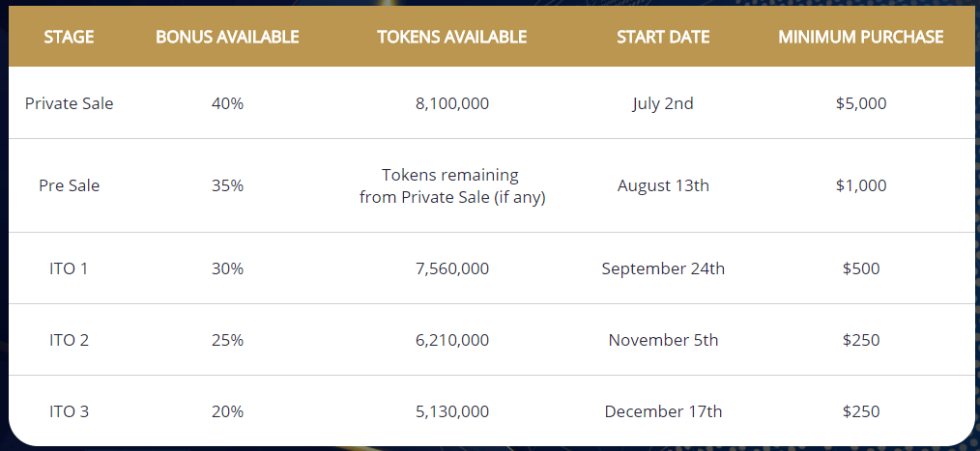Click the November 5th start date

[663, 340]
